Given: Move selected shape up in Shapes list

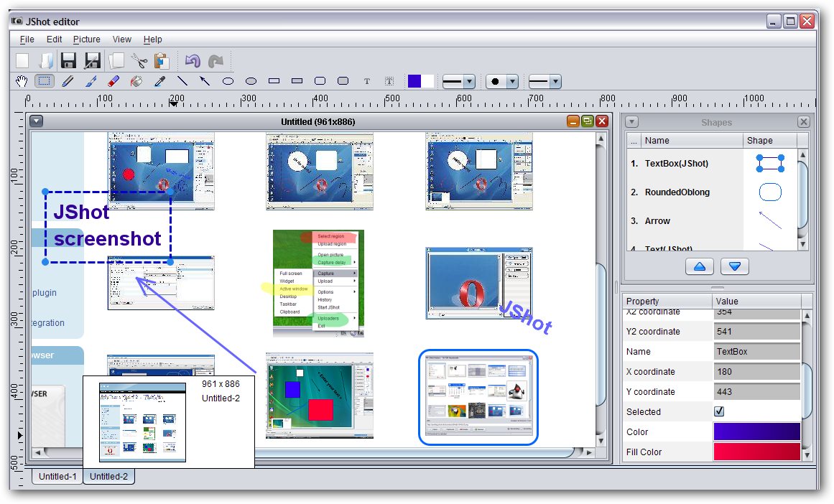Looking at the screenshot, I should [700, 266].
